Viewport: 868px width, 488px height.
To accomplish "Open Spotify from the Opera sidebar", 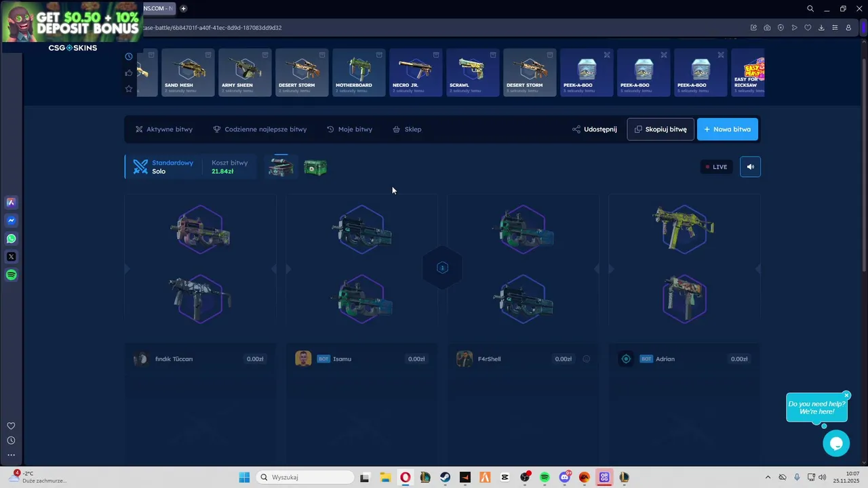I will pos(11,275).
